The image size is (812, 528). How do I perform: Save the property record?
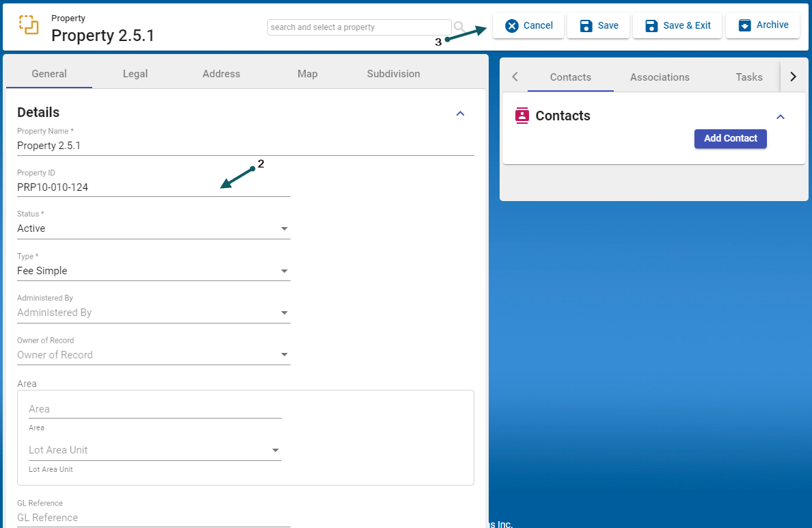pos(598,25)
